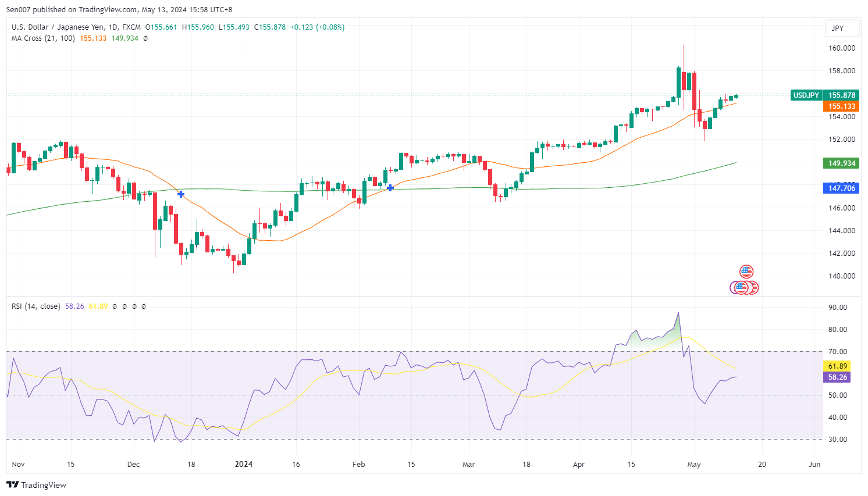Click the low value L155.493

234,27
